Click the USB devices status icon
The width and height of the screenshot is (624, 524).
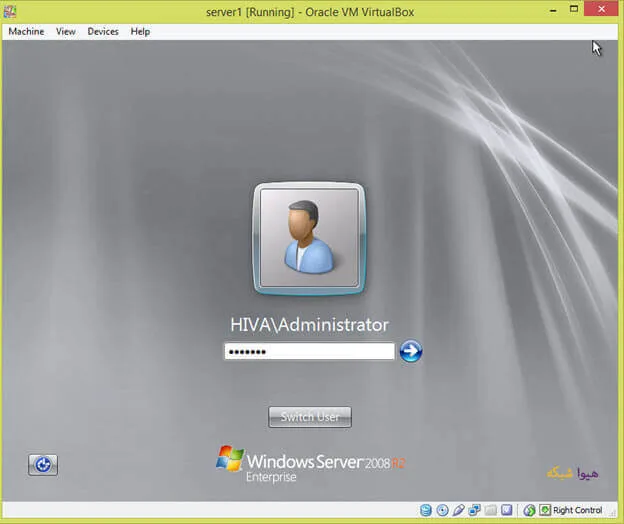[458, 510]
